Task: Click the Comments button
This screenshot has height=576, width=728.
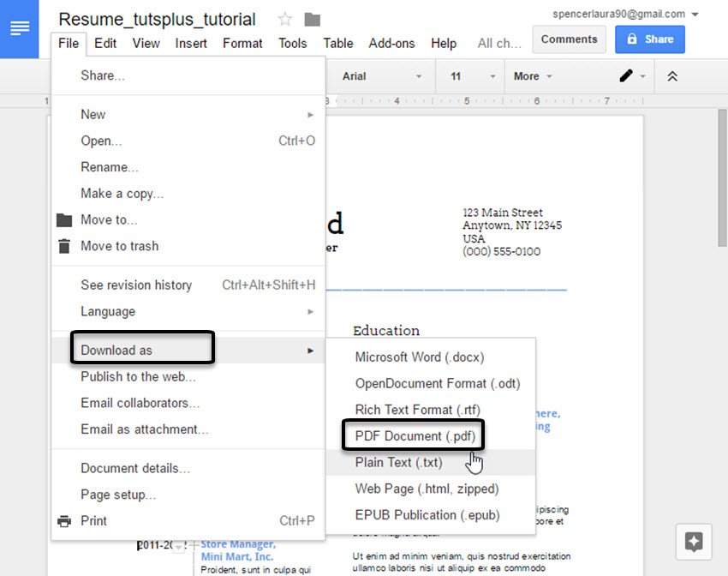Action: pos(569,39)
